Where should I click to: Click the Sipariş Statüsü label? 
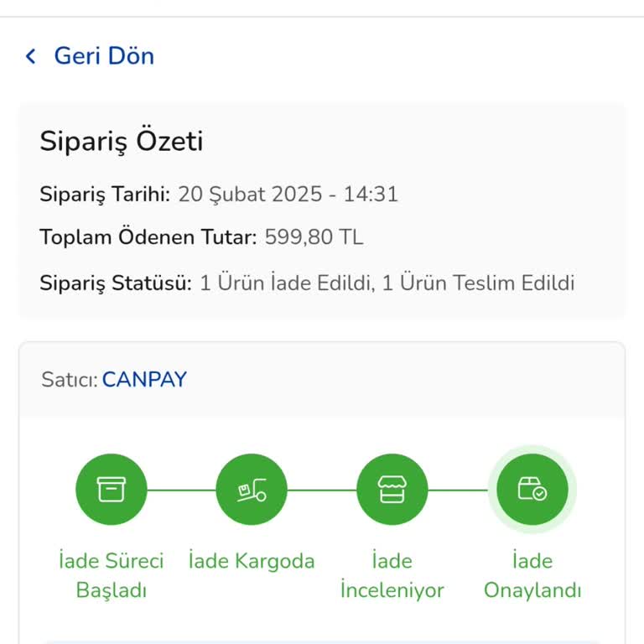(x=116, y=283)
